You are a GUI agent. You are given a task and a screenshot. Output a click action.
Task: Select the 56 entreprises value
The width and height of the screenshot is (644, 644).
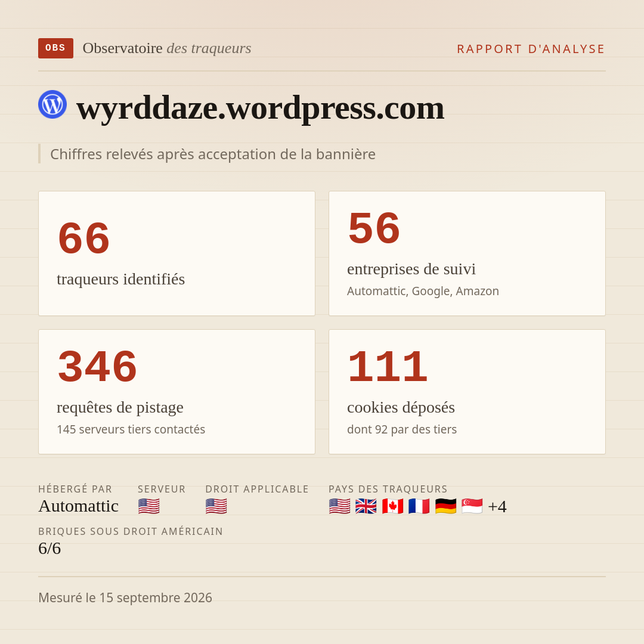pyautogui.click(x=374, y=228)
